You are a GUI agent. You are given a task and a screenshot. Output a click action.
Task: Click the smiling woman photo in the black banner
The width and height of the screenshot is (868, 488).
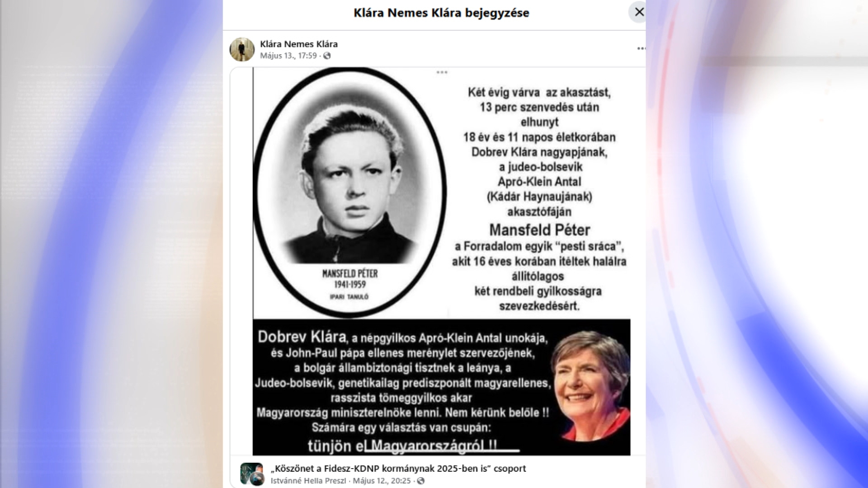[590, 386]
